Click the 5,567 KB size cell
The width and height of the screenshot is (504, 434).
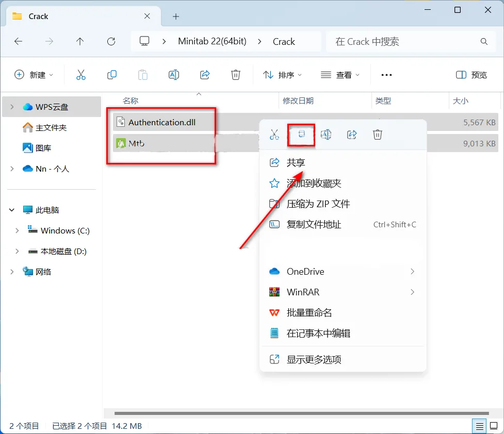pyautogui.click(x=479, y=122)
